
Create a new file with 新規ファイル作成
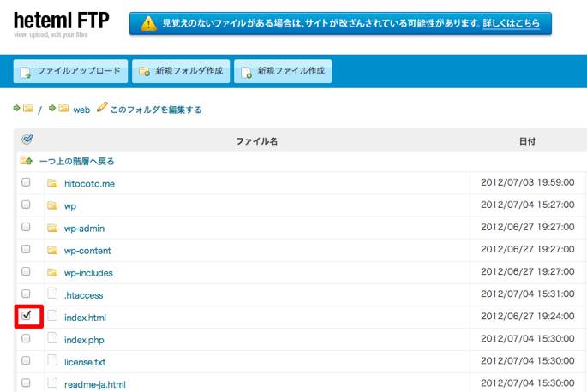[x=283, y=71]
